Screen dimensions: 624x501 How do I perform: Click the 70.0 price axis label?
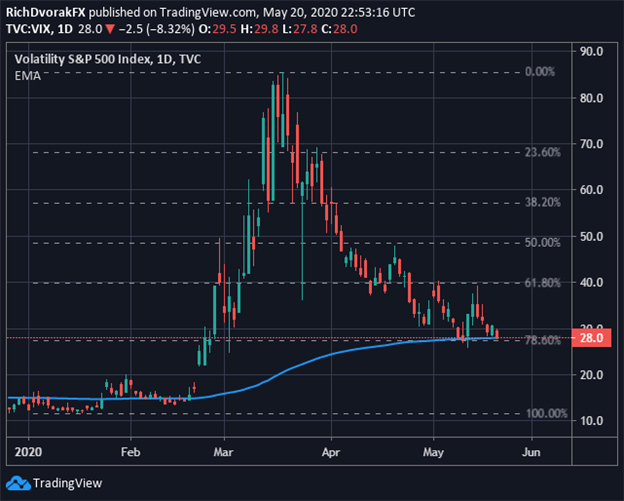(x=591, y=144)
